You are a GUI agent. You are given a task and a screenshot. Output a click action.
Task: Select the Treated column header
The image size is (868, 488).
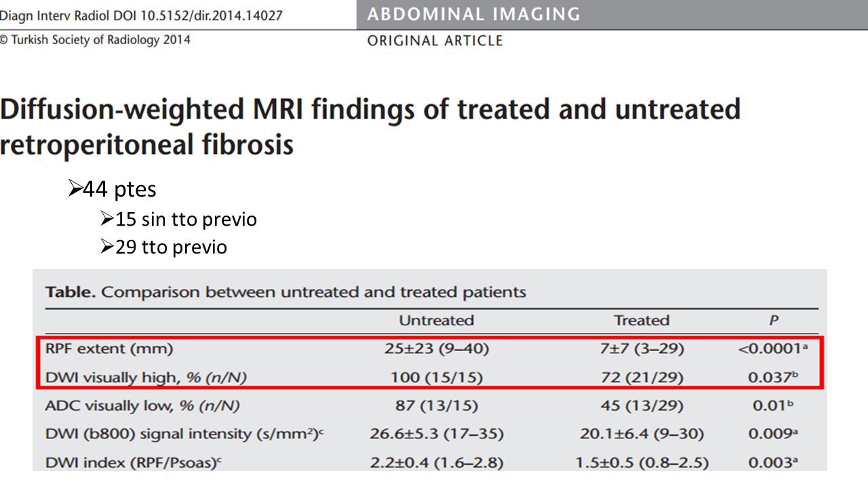[x=642, y=320]
